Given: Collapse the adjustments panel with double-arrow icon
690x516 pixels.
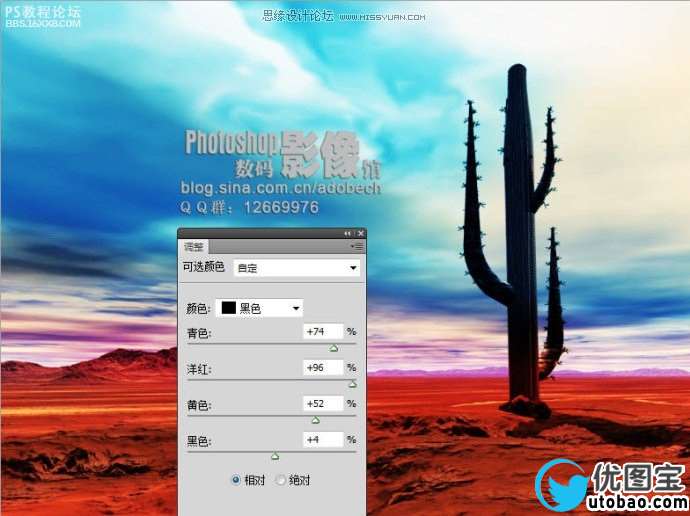Looking at the screenshot, I should coord(348,234).
